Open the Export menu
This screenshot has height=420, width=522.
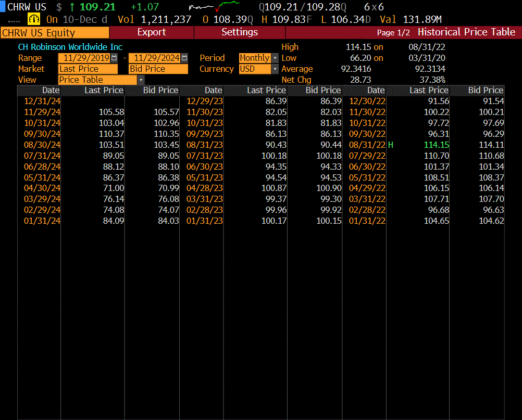[151, 32]
